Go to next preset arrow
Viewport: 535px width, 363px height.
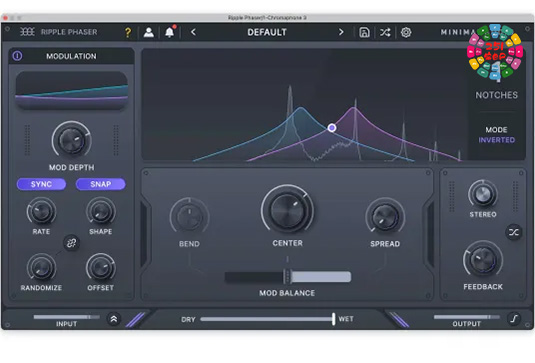(341, 32)
